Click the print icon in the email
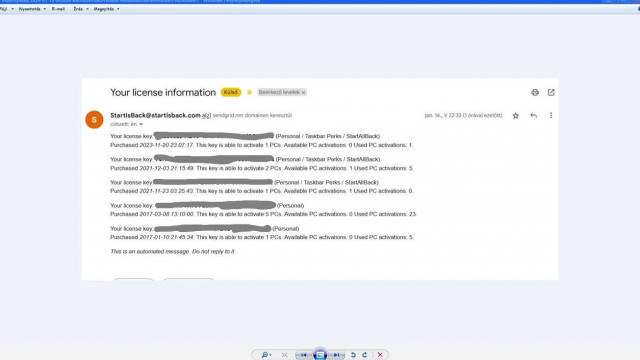Screen dimensions: 640x360 click(x=535, y=92)
